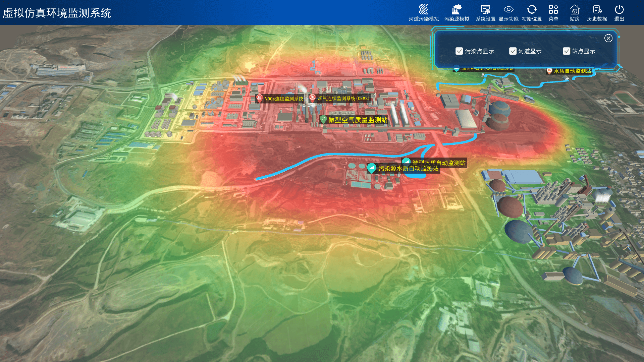Click the 水质自动监测站 label text
This screenshot has height=362, width=644.
pyautogui.click(x=573, y=71)
